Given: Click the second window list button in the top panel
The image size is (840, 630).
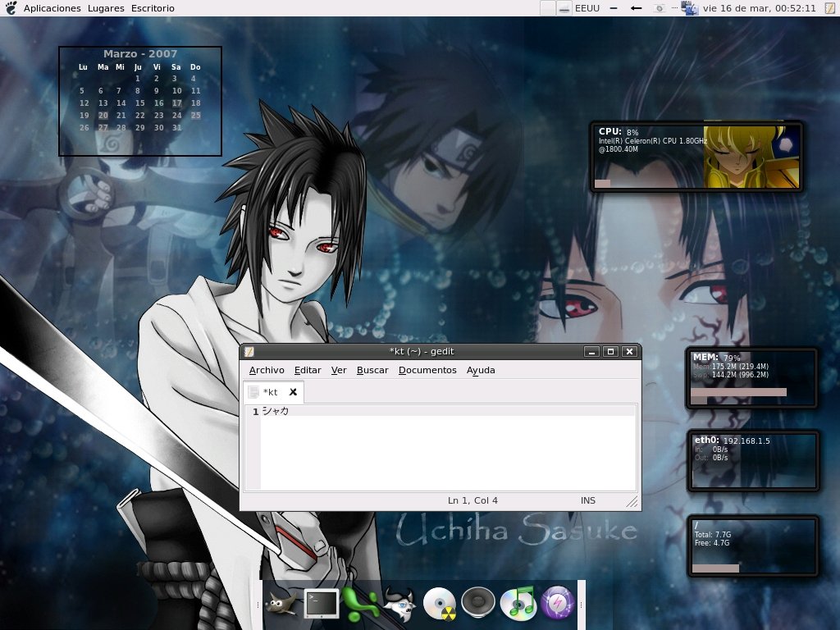Looking at the screenshot, I should click(564, 8).
